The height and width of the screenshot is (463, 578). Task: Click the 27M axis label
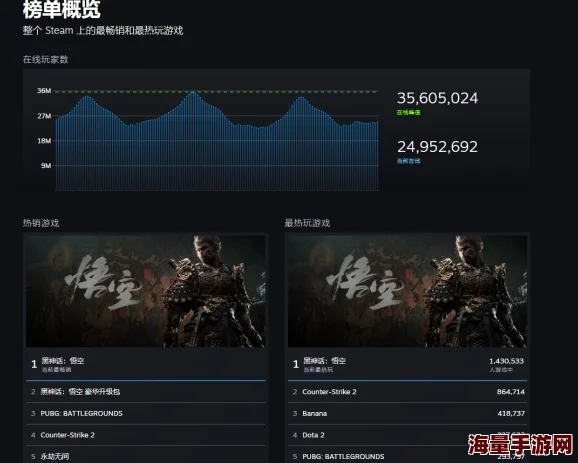pos(44,116)
